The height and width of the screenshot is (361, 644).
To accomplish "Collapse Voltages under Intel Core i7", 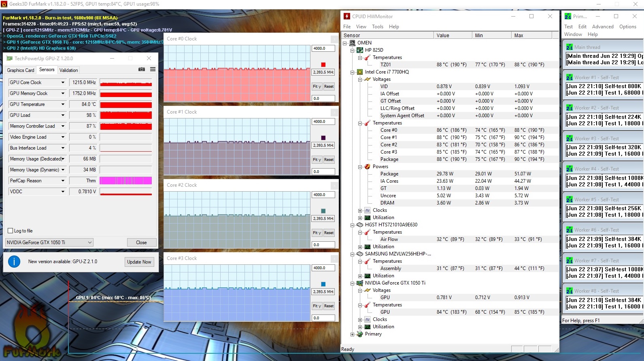I will (x=360, y=79).
